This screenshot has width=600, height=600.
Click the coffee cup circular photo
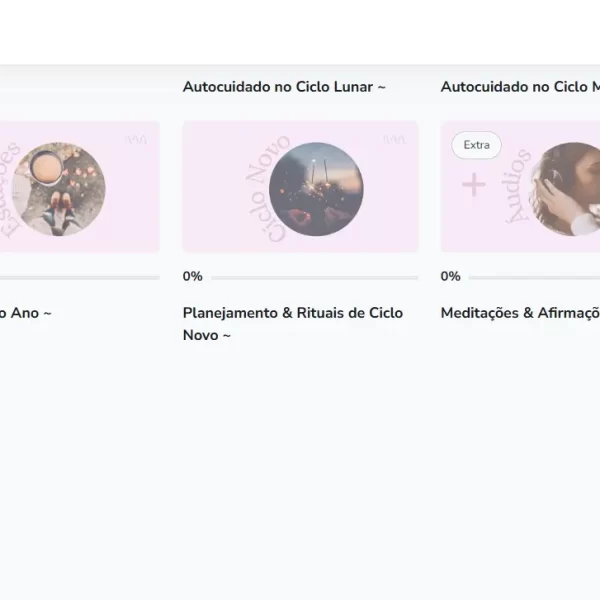59,189
